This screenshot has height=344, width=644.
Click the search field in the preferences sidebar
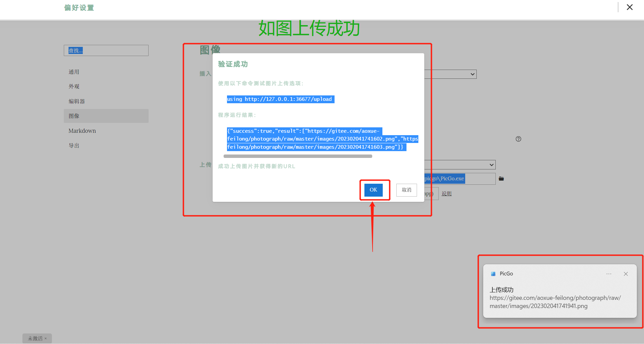pos(106,51)
